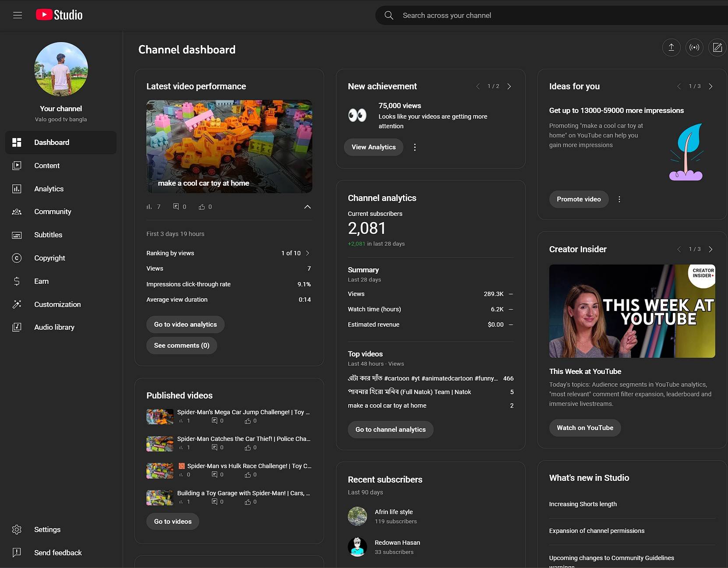This screenshot has width=728, height=568.
Task: Click the create post pencil icon
Action: tap(717, 47)
